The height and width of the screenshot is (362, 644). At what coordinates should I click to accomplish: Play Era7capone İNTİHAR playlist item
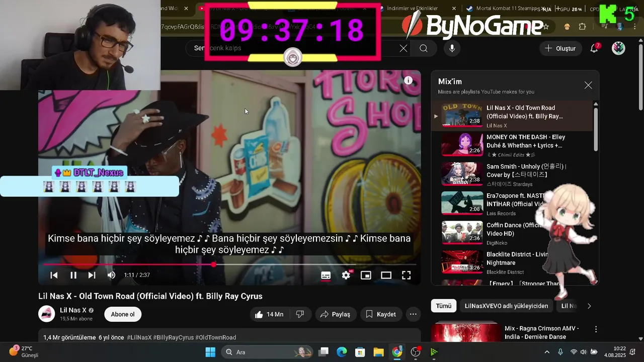513,204
